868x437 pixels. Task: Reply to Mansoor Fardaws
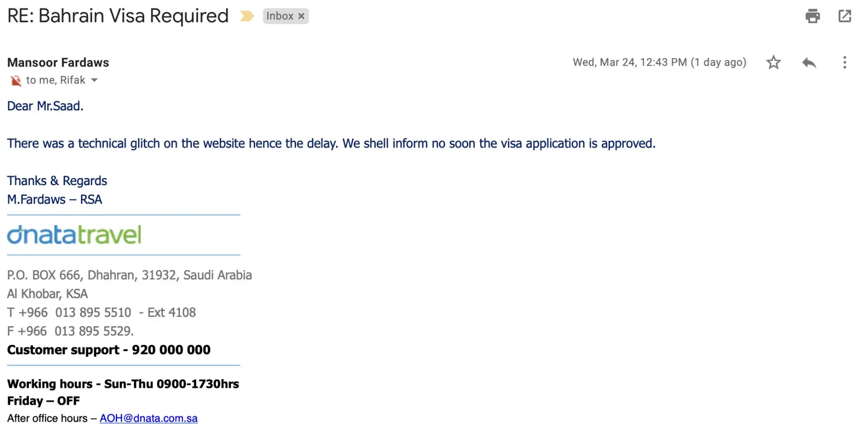pyautogui.click(x=809, y=62)
